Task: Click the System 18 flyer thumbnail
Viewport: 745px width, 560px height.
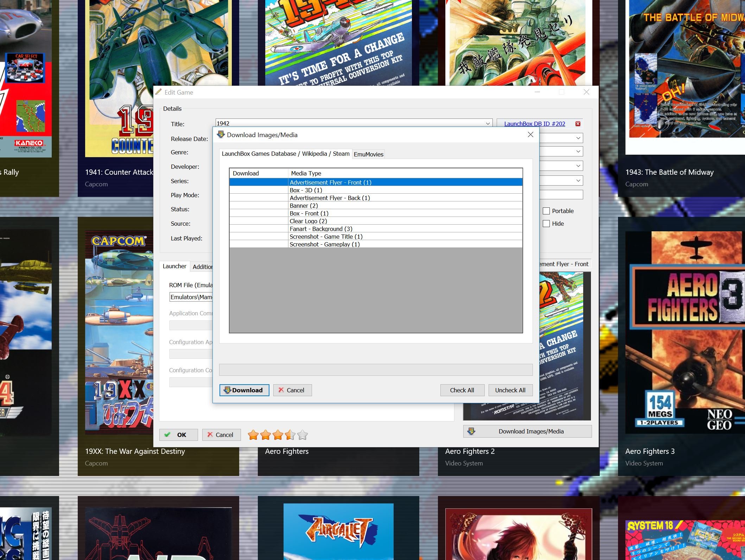Action: click(x=685, y=540)
